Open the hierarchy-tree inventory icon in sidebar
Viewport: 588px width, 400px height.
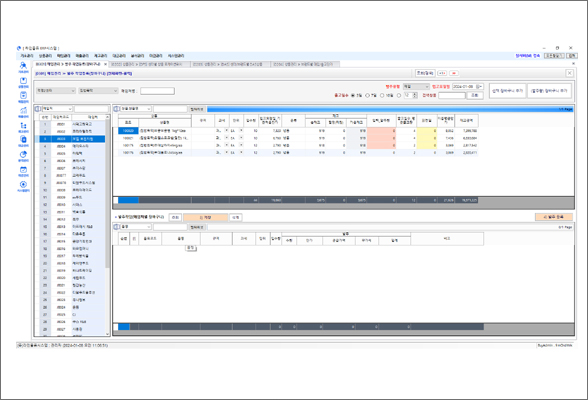pyautogui.click(x=23, y=126)
